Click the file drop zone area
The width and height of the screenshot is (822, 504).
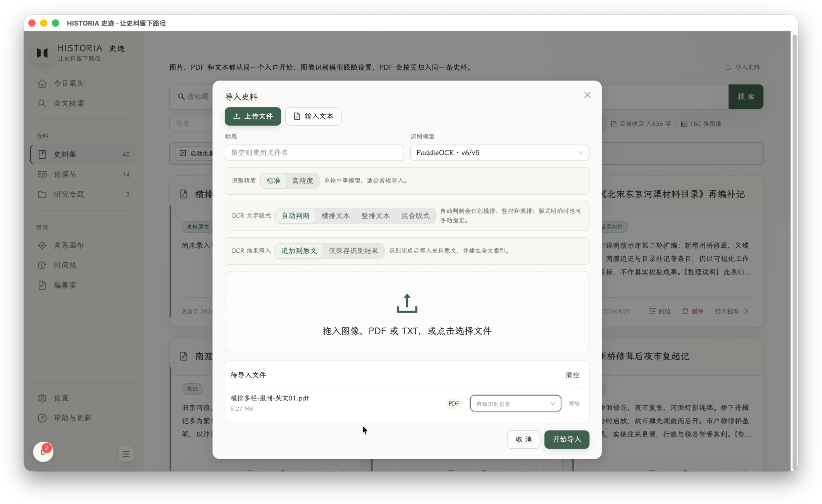(407, 312)
